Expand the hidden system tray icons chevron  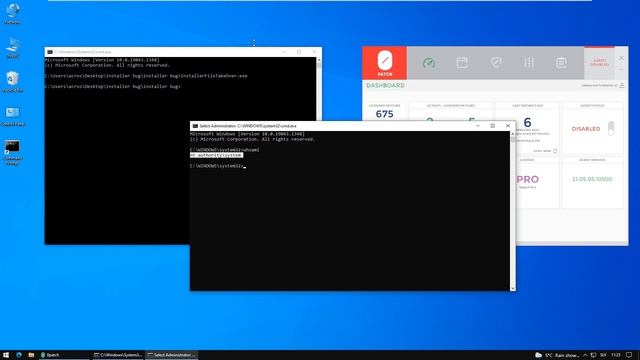point(585,355)
